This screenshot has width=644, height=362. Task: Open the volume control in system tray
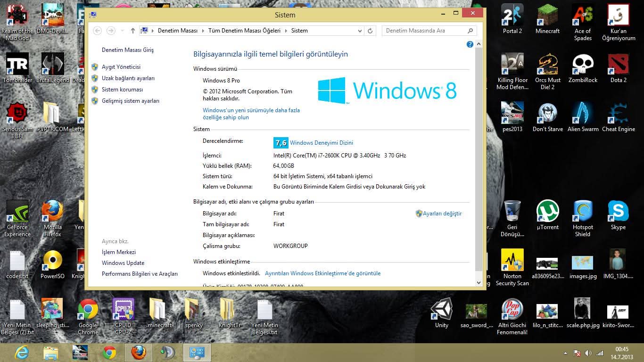tap(588, 353)
